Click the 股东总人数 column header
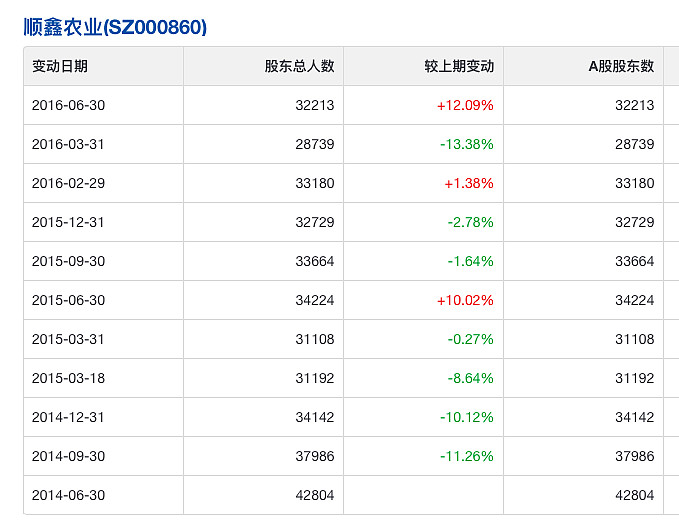679x527 pixels. [299, 67]
